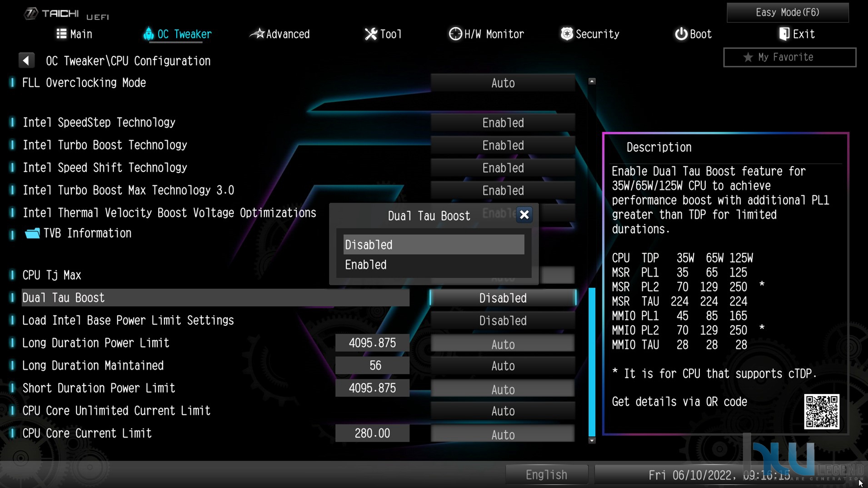
Task: Switch to the Main tab
Action: tap(75, 34)
